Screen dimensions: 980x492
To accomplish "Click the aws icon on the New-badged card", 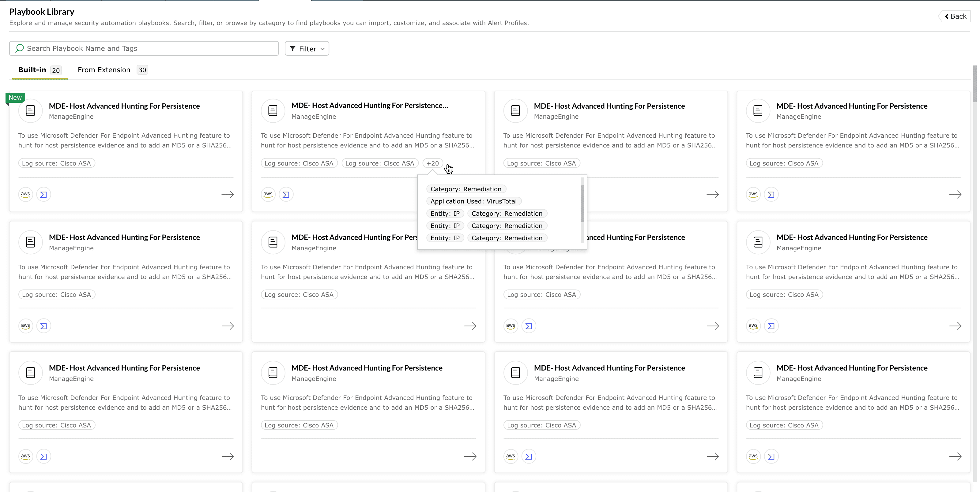I will coord(25,194).
